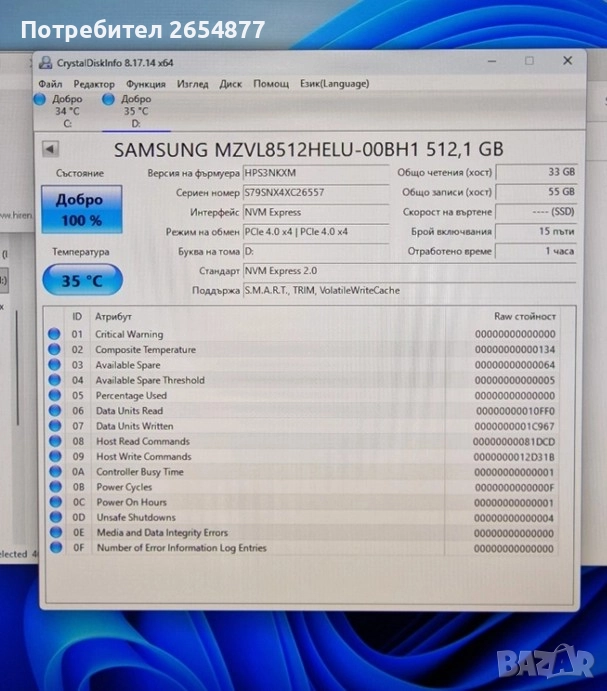Open the Език(Language) menu
Image resolution: width=607 pixels, height=691 pixels.
click(x=335, y=84)
